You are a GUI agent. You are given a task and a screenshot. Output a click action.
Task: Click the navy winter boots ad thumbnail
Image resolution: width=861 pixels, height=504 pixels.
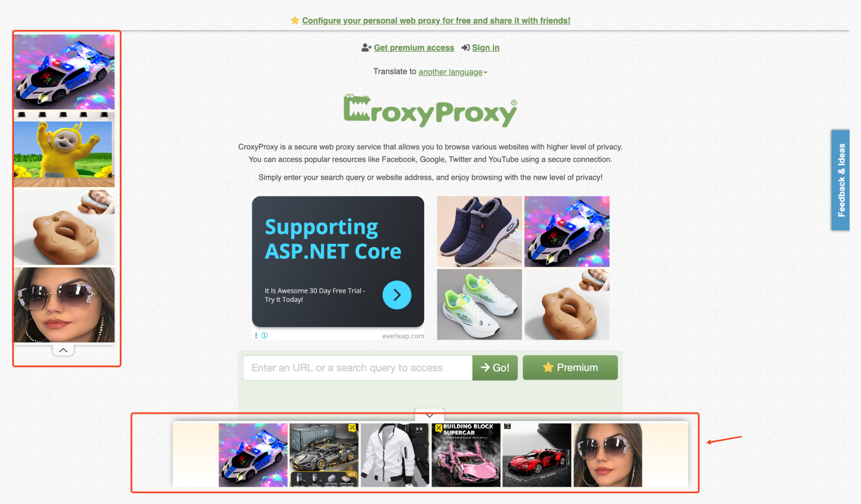point(479,232)
